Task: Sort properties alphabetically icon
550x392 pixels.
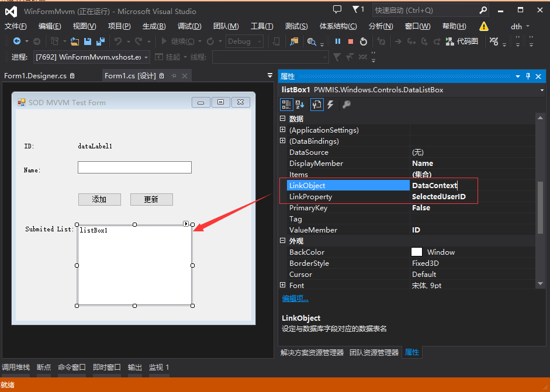Action: (300, 105)
